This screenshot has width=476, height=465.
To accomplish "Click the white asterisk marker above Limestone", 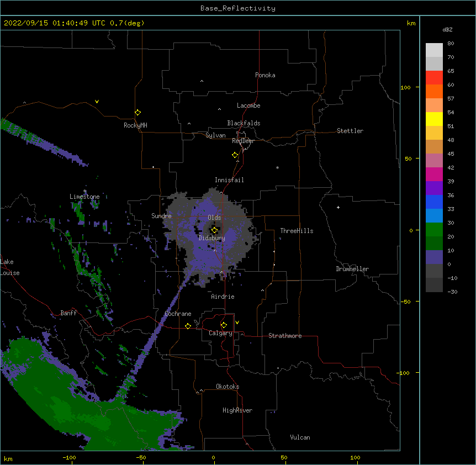I will click(84, 191).
